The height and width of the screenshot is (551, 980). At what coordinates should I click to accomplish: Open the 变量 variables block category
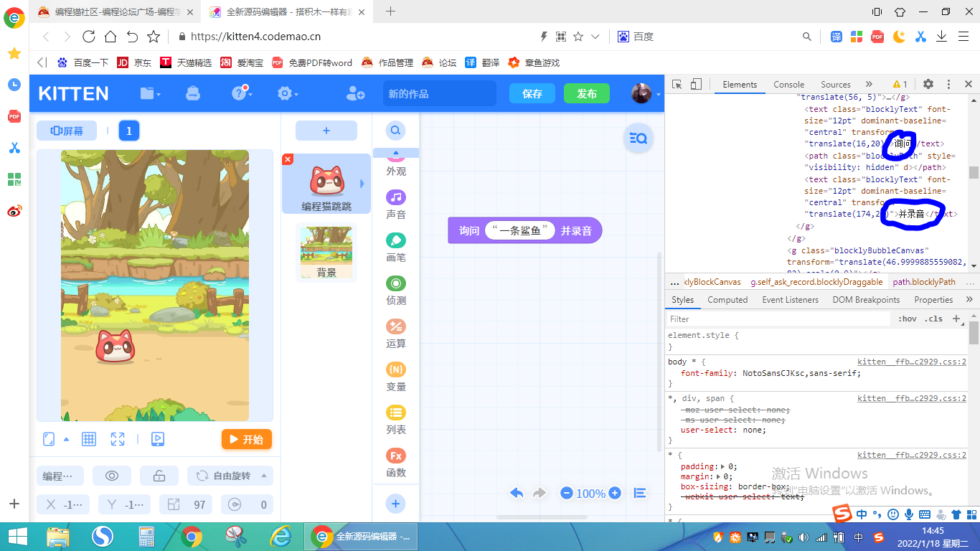pyautogui.click(x=396, y=377)
